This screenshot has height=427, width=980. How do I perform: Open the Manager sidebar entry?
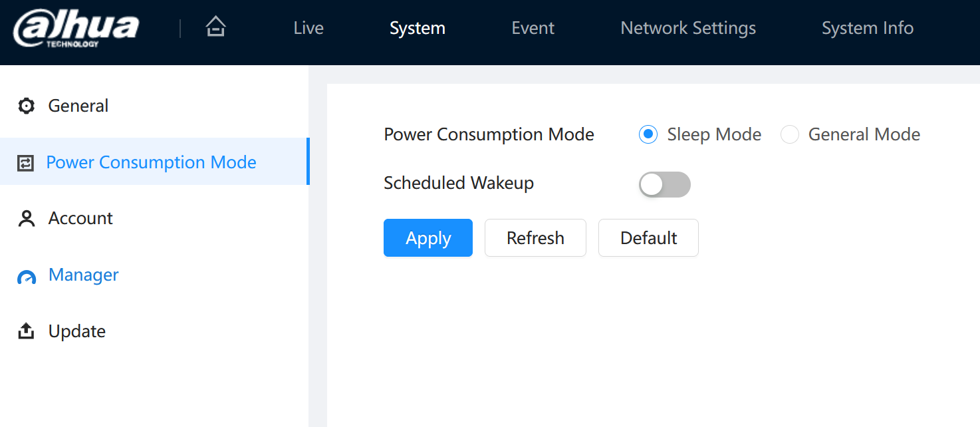154,275
